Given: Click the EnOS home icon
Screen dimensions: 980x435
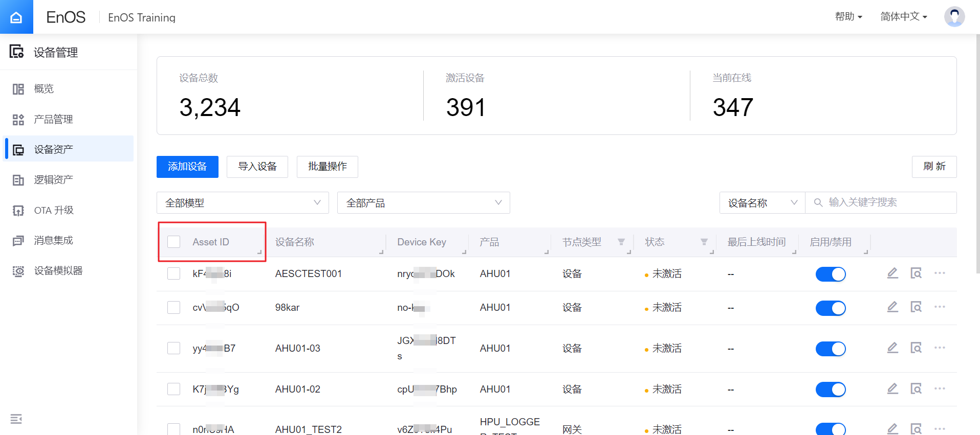Looking at the screenshot, I should tap(16, 17).
